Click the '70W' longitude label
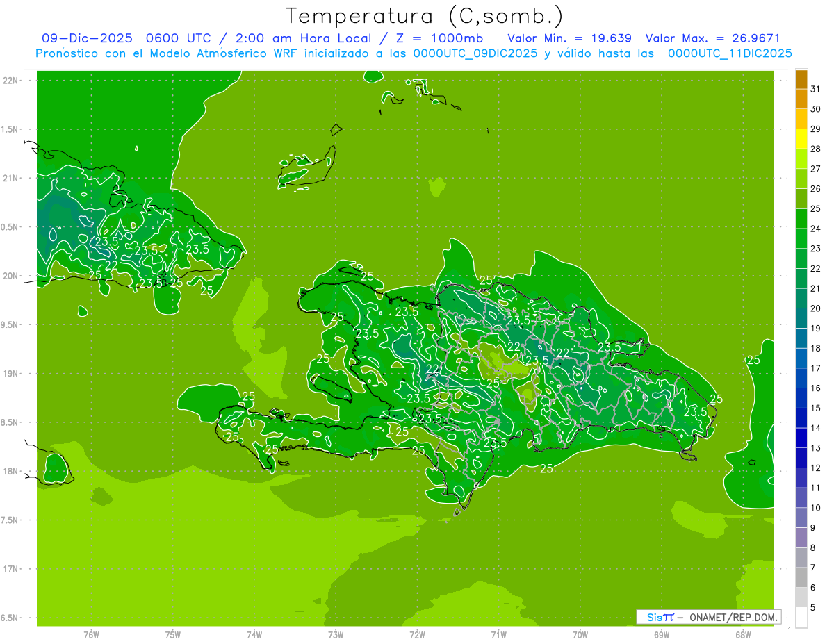834x644 pixels. [580, 634]
